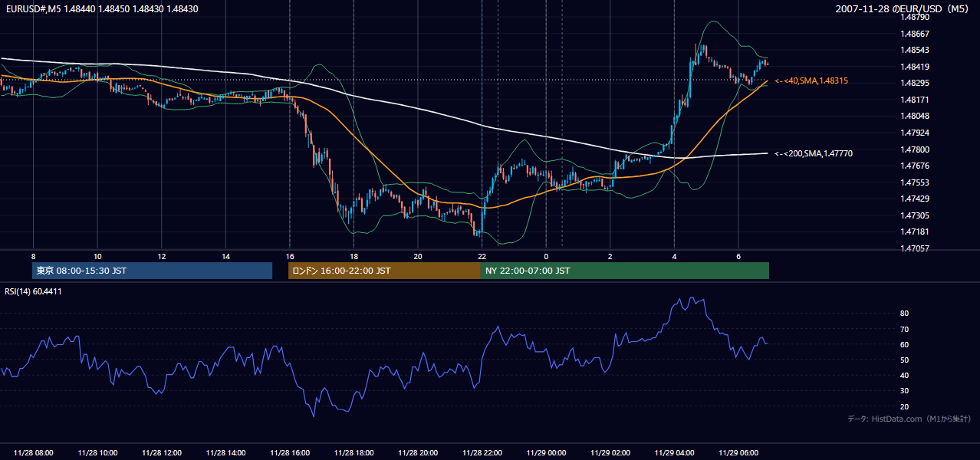The image size is (980, 460).
Task: Select the Tokyo 08:00-15:30 JST session bar
Action: pos(152,271)
